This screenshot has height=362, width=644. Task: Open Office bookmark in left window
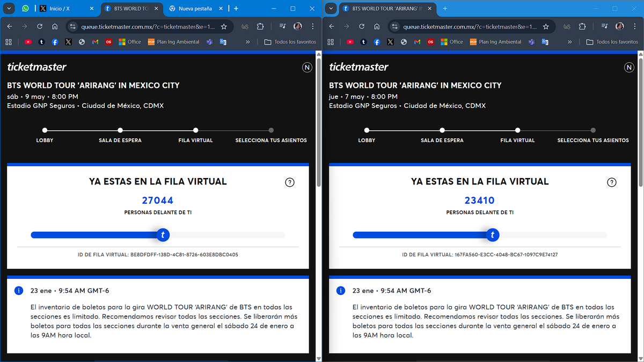coord(130,42)
